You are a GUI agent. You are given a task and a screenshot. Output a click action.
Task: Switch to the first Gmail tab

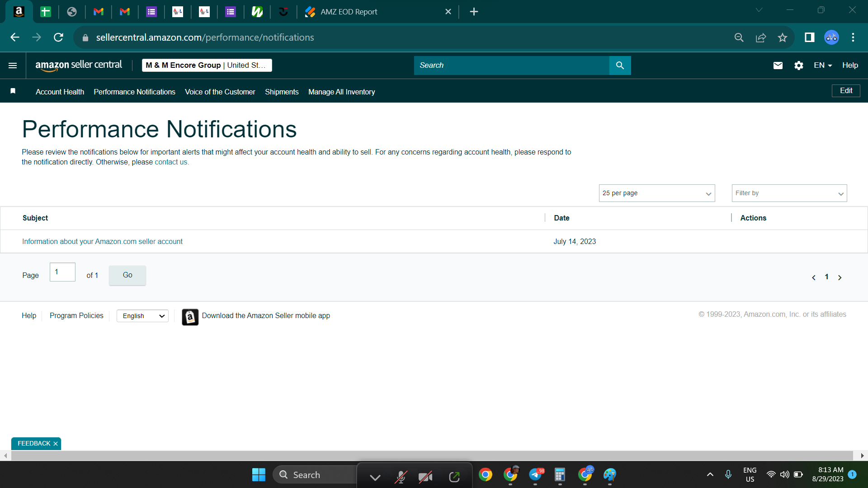click(x=98, y=12)
